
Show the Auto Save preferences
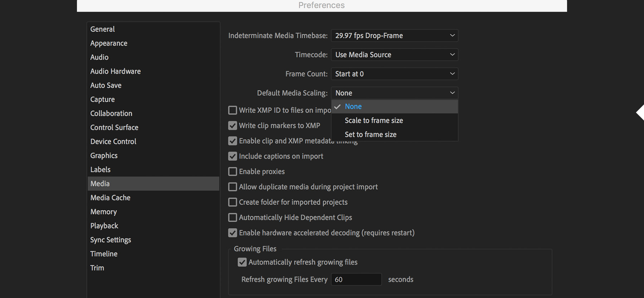(x=106, y=85)
